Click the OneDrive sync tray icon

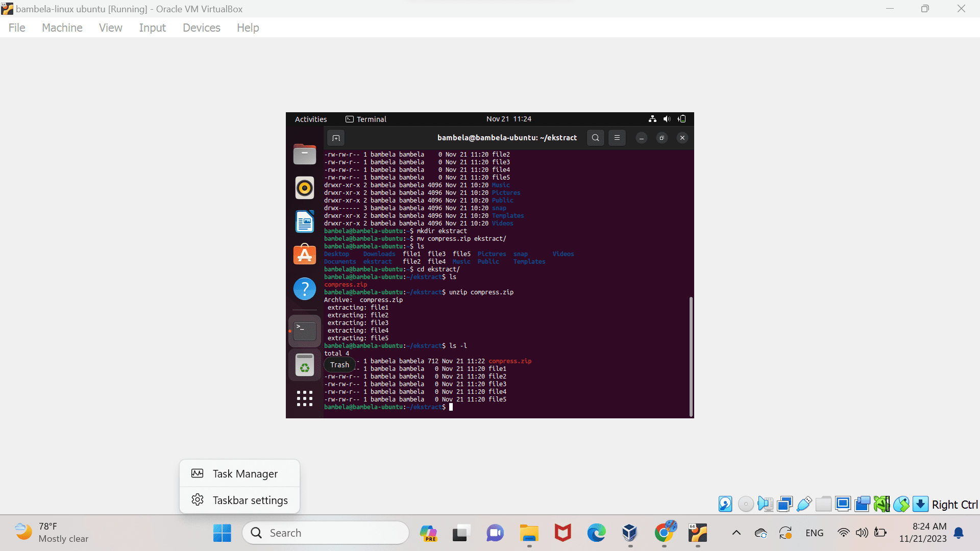761,533
